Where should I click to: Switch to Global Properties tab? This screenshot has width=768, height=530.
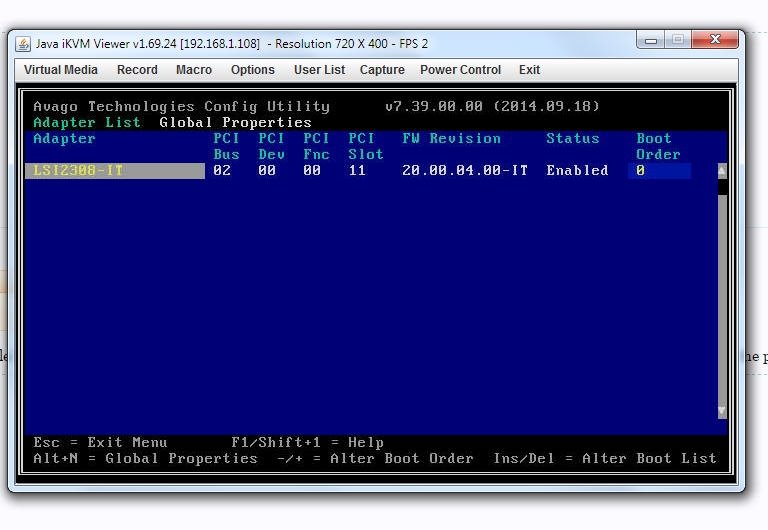[235, 122]
